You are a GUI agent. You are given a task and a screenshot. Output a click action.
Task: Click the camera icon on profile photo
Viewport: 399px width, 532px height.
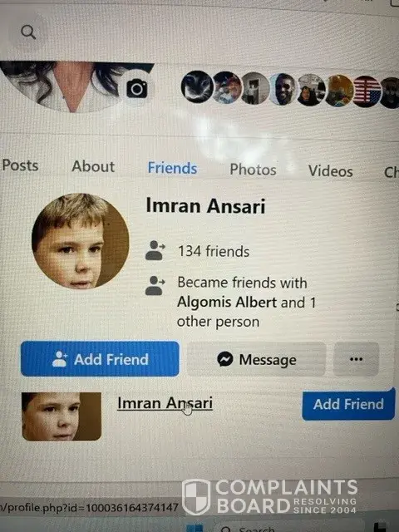[136, 89]
